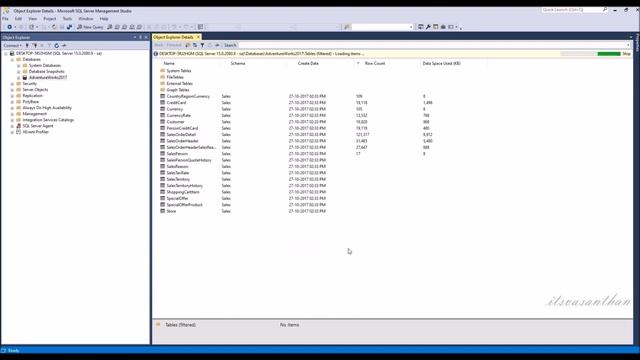Expand the AdventureWorks2017 database node
The width and height of the screenshot is (640, 360).
(x=18, y=78)
